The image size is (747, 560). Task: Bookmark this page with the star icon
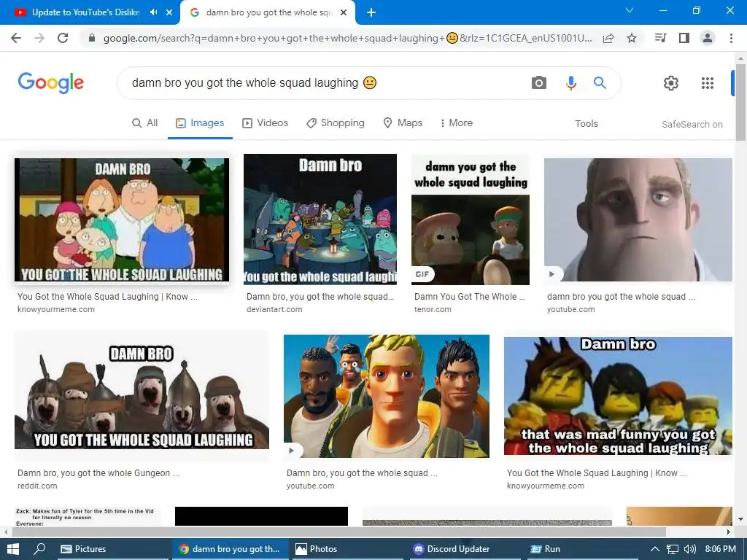[632, 38]
